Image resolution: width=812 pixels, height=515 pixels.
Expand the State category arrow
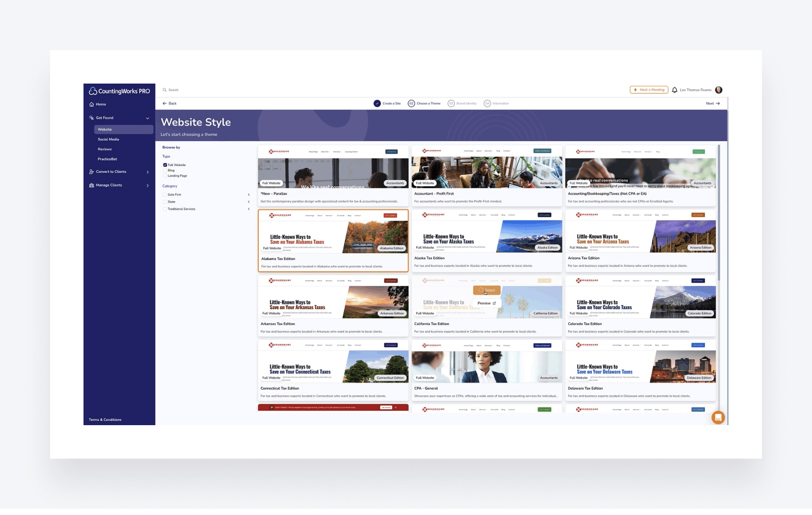pyautogui.click(x=248, y=202)
